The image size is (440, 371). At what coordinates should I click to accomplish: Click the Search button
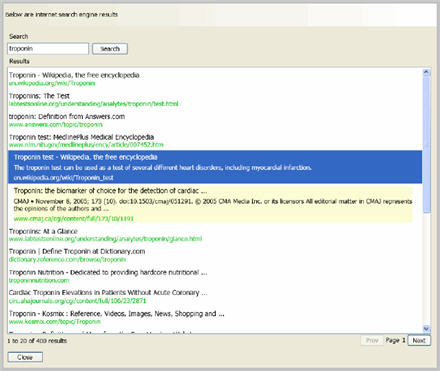[110, 49]
